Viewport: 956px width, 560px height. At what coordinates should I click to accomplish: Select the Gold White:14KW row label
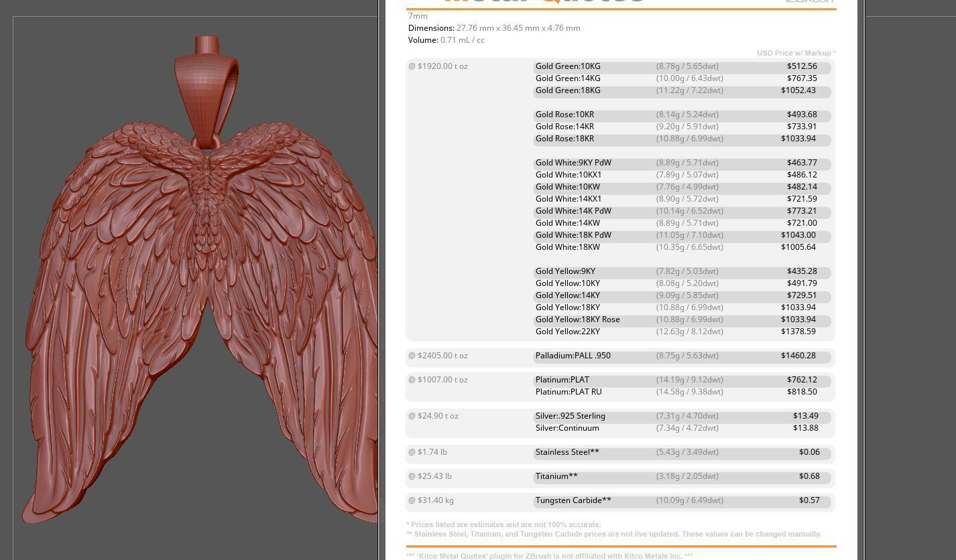pos(568,223)
